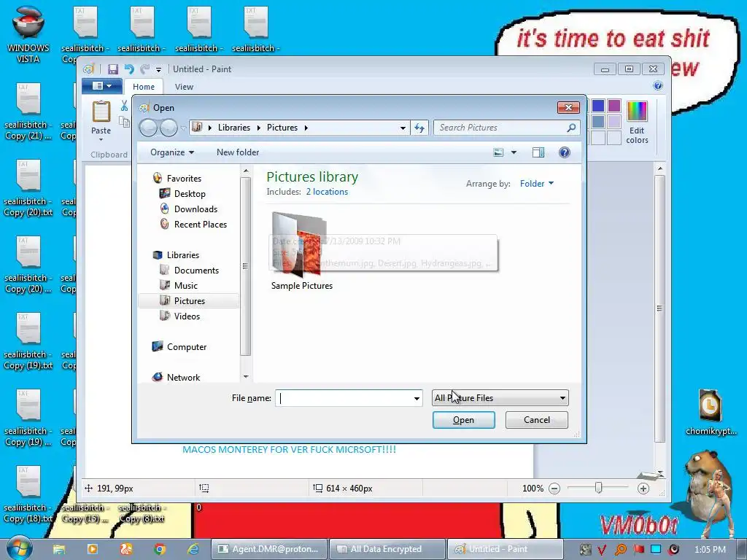
Task: Click Paint's zoom in plus button
Action: (x=643, y=488)
